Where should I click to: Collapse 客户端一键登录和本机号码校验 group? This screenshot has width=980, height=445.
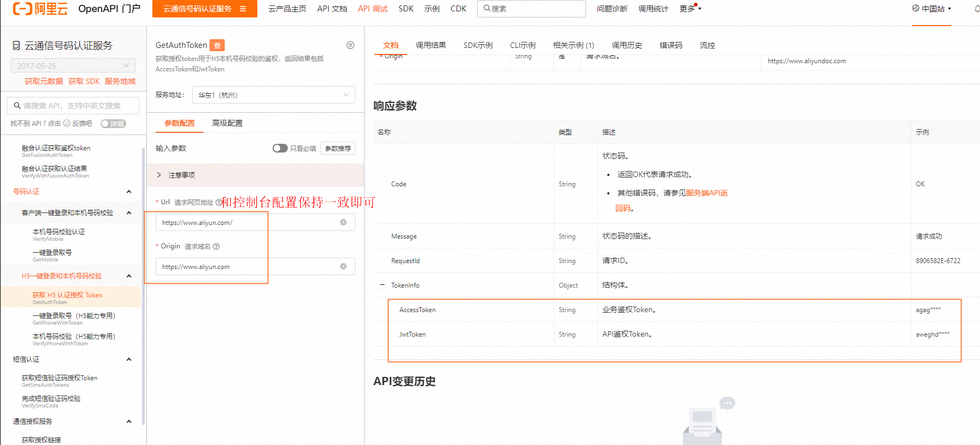[x=129, y=213]
